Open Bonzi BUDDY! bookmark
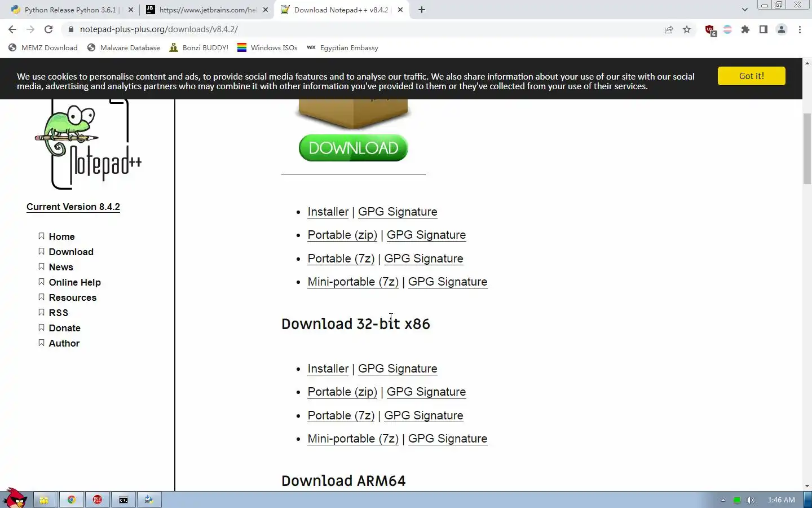This screenshot has width=812, height=508. point(199,48)
